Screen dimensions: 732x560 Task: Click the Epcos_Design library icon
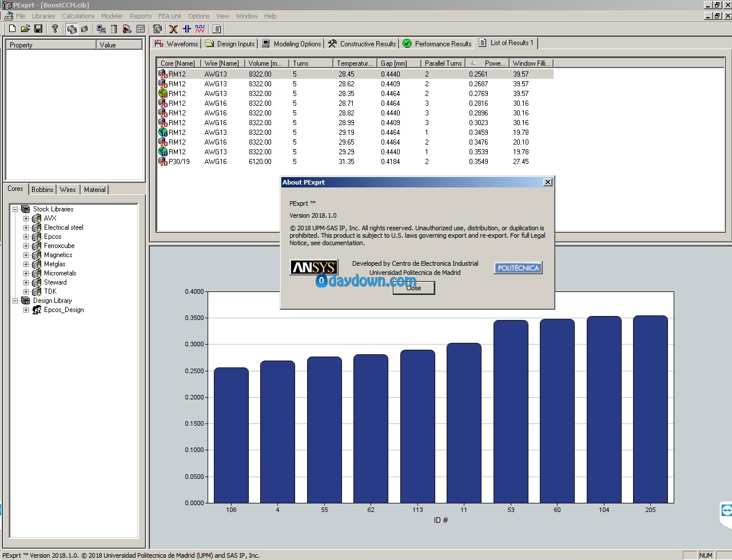(37, 310)
